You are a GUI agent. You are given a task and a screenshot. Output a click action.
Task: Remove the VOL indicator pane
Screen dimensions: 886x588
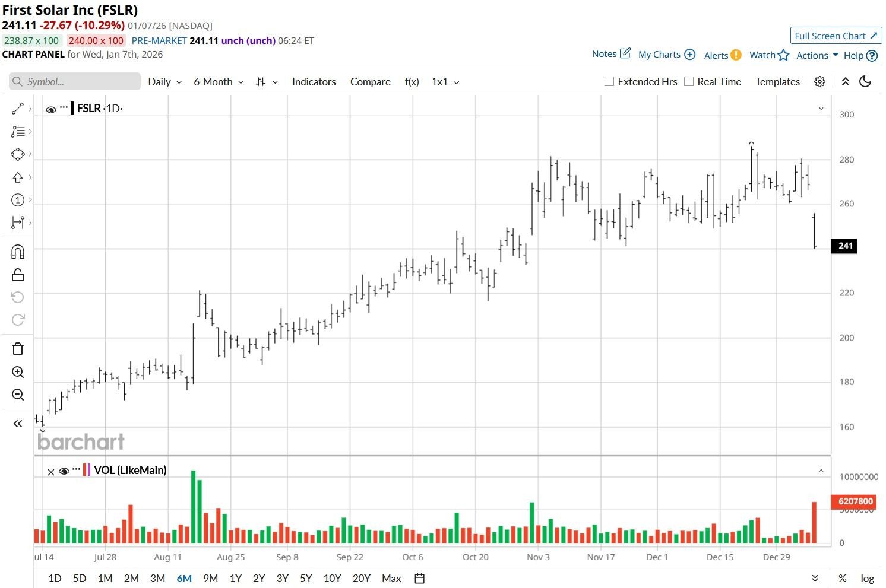51,472
